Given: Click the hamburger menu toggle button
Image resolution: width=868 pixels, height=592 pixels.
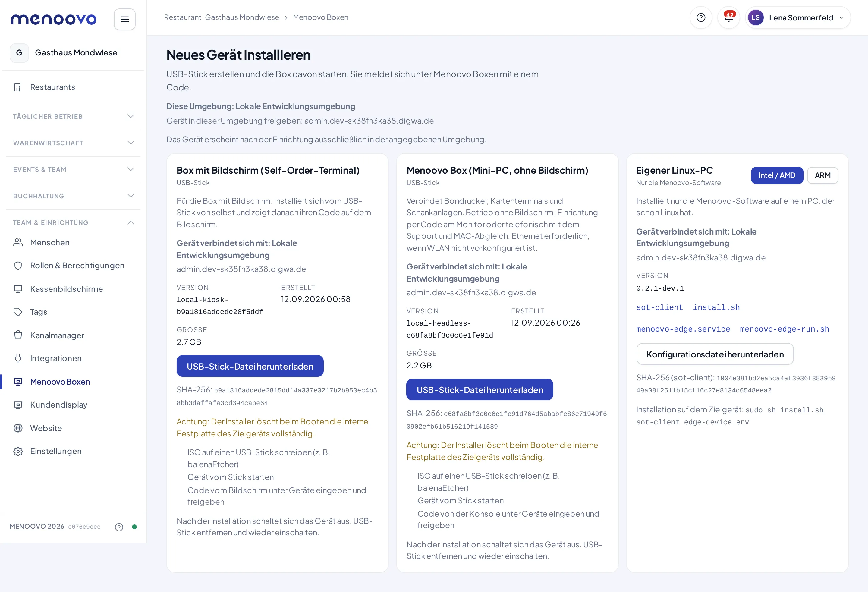Looking at the screenshot, I should click(124, 19).
